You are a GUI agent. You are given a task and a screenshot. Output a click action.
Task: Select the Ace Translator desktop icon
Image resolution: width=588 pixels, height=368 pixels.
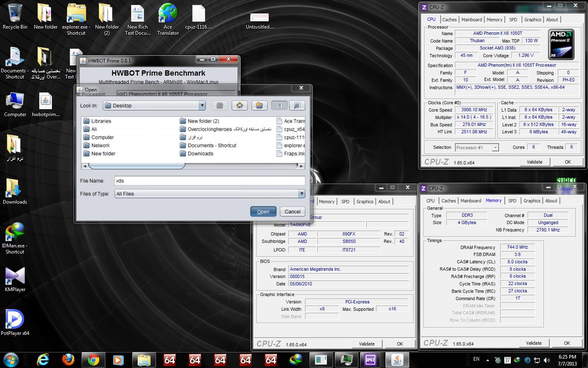168,19
